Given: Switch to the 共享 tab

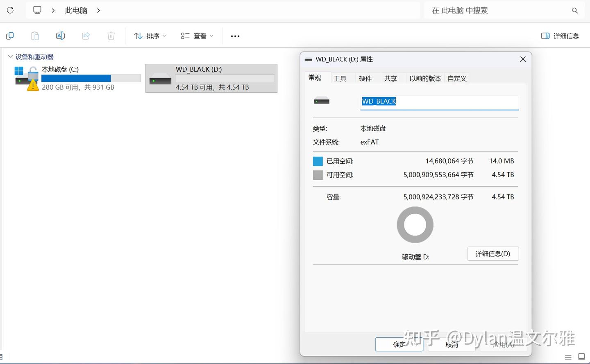Looking at the screenshot, I should coord(391,78).
